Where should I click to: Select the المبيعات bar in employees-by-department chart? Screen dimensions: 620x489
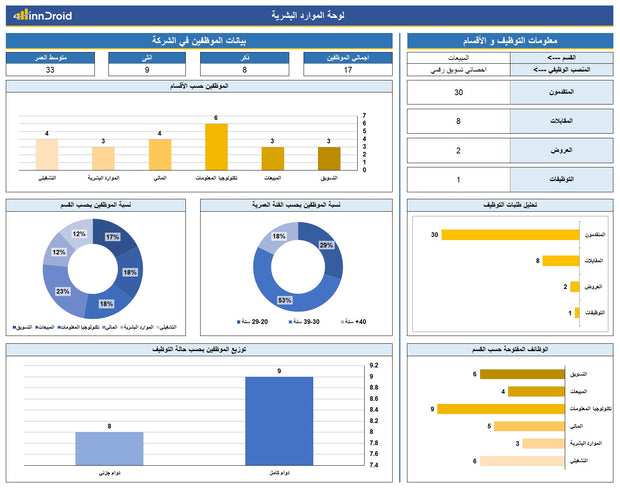click(x=273, y=159)
